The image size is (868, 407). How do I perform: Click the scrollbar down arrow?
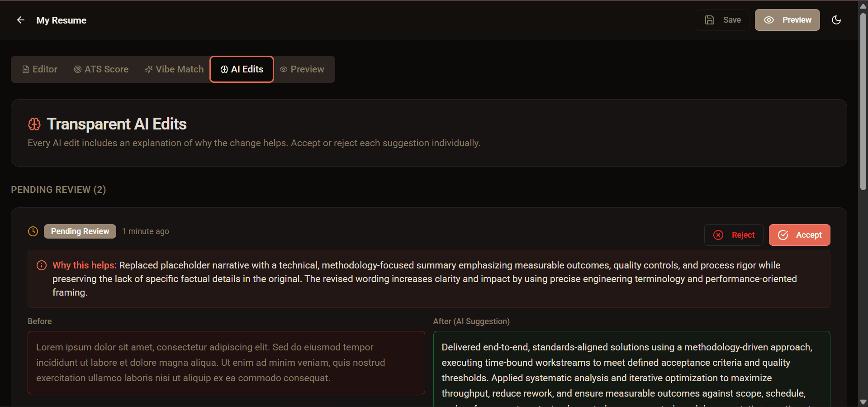point(863,402)
